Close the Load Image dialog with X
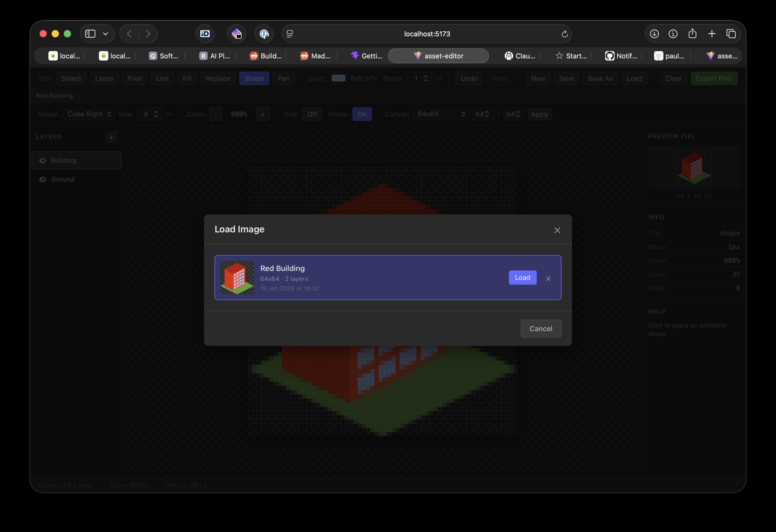Image resolution: width=776 pixels, height=532 pixels. pyautogui.click(x=557, y=230)
